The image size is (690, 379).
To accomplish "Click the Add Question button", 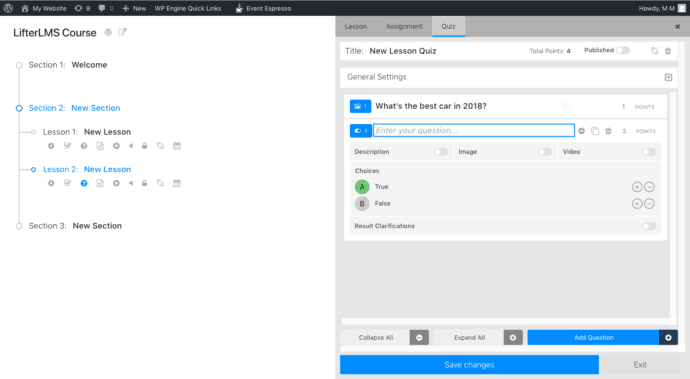I will point(594,338).
